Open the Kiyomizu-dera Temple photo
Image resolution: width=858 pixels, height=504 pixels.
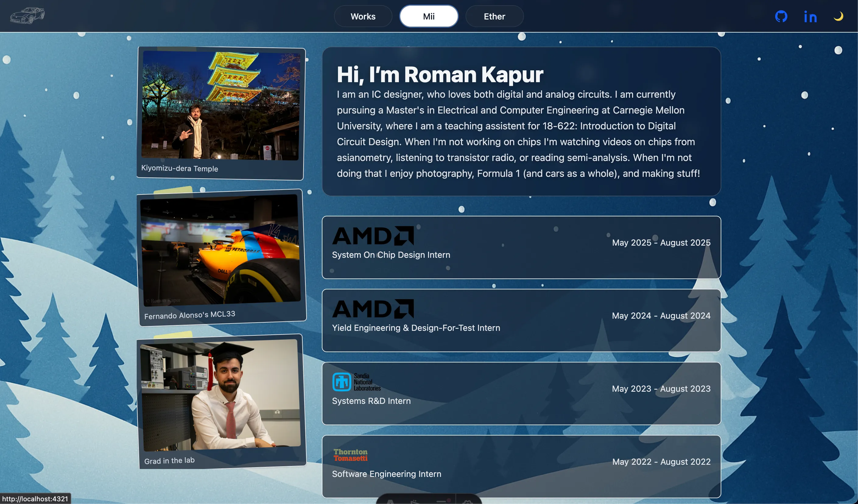point(220,106)
